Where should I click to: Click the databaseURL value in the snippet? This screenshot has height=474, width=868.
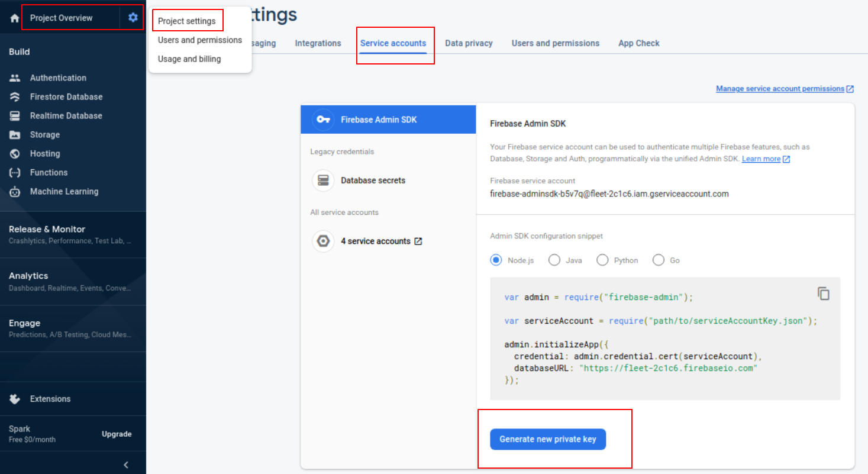[x=669, y=369]
